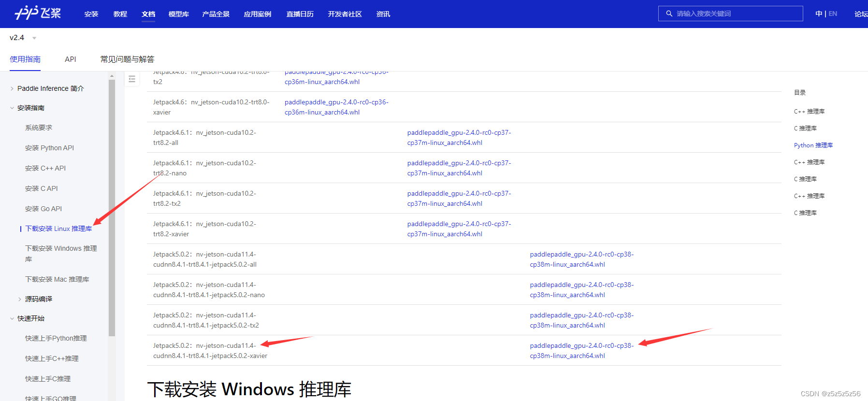The width and height of the screenshot is (868, 401).
Task: Open 安装 Go API in sidebar
Action: [x=43, y=209]
